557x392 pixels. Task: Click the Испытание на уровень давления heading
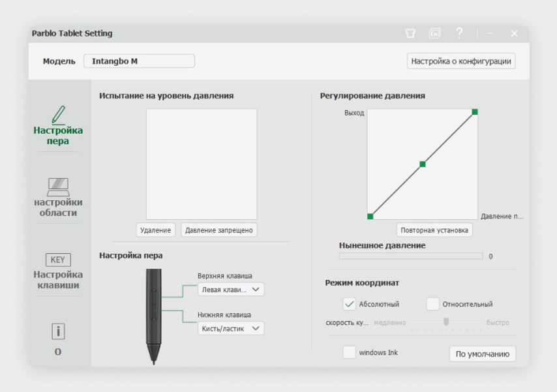[166, 96]
